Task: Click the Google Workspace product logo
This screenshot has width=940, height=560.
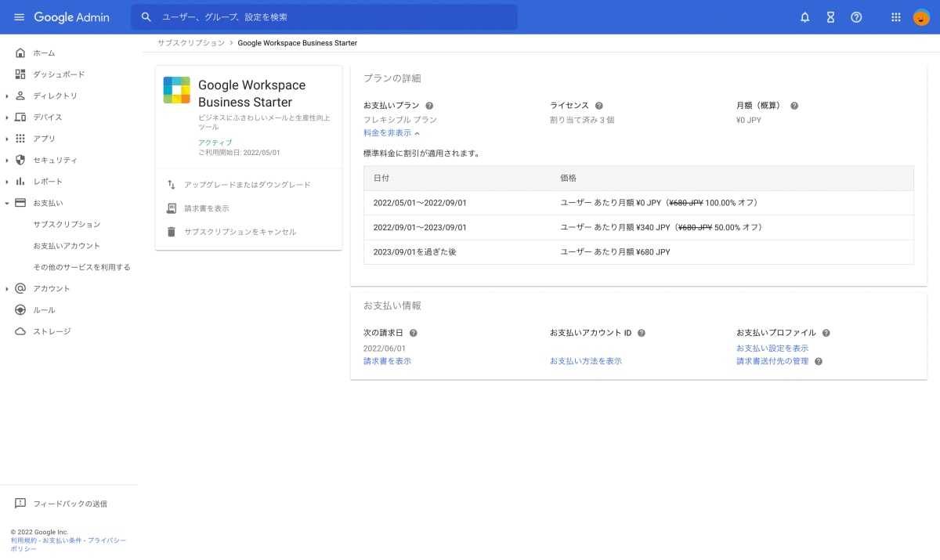Action: (177, 90)
